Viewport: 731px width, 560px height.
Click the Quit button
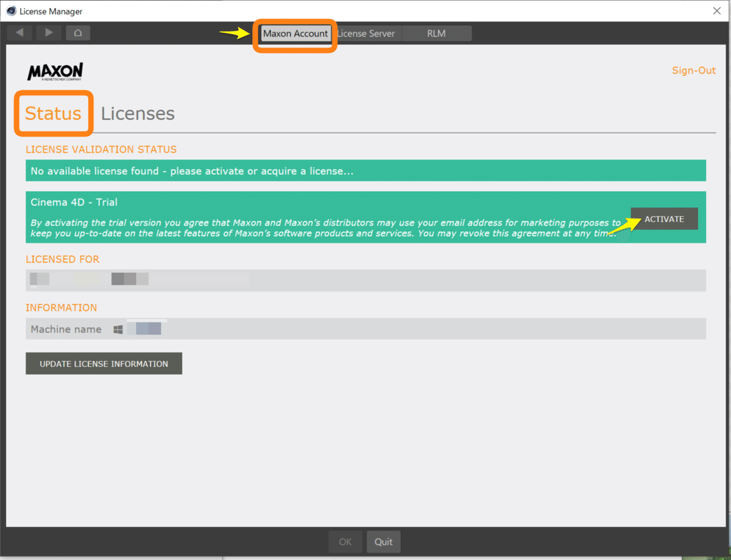pyautogui.click(x=384, y=542)
